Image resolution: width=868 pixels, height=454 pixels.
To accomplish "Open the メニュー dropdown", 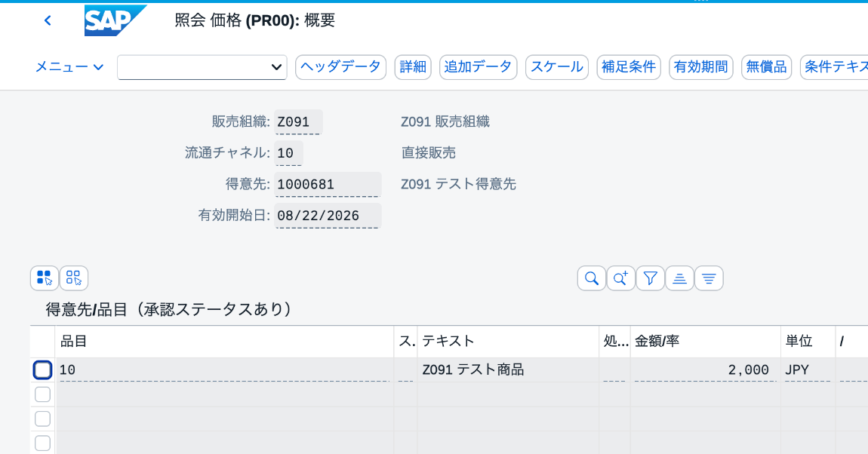I will tap(69, 67).
